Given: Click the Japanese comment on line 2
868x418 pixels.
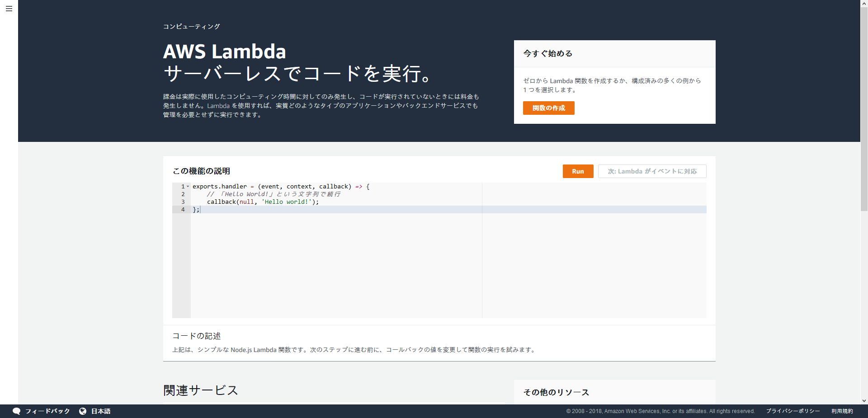Looking at the screenshot, I should (274, 194).
